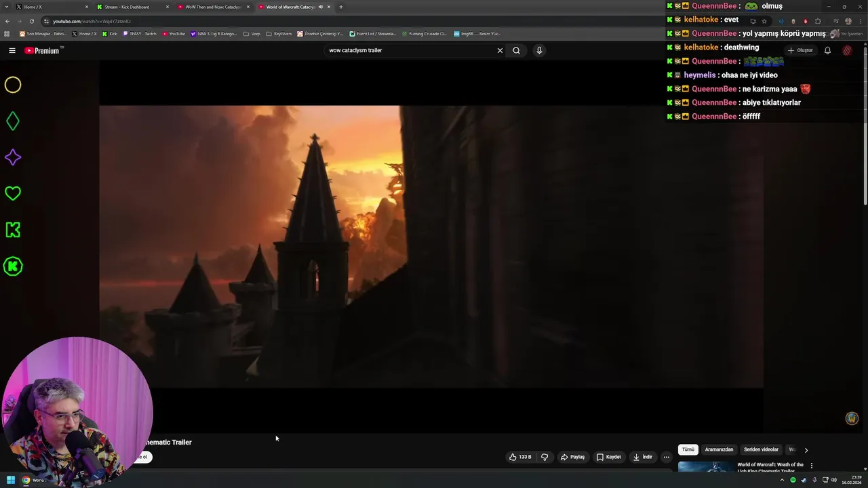Click the wow cataclysm trailer search field
Viewport: 868px width, 488px height.
[410, 50]
